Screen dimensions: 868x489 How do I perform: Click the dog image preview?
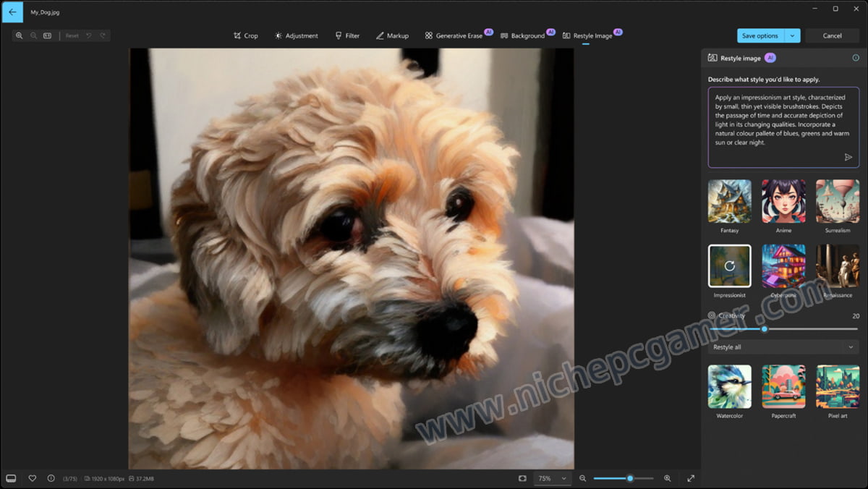[351, 258]
